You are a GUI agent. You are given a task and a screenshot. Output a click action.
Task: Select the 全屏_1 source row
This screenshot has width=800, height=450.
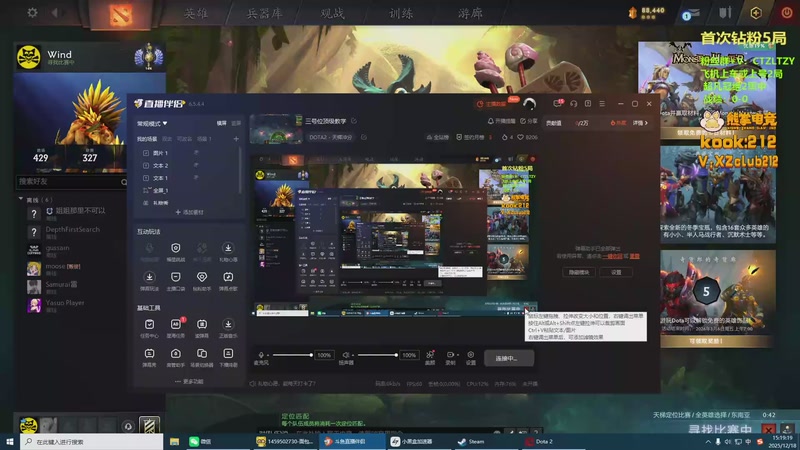pos(189,190)
